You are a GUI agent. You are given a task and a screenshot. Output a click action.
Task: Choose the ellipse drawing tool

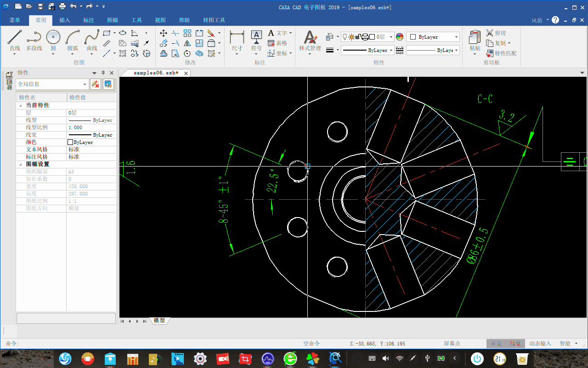pos(123,33)
